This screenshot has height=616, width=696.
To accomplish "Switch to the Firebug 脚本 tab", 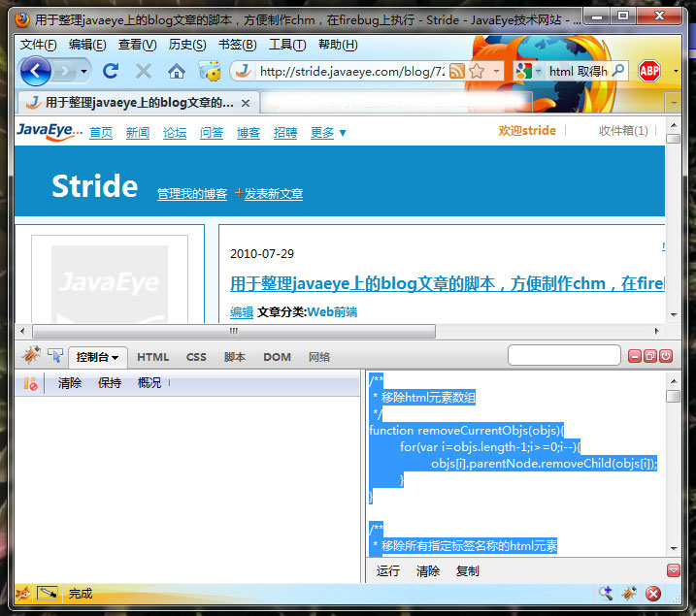I will pyautogui.click(x=234, y=357).
